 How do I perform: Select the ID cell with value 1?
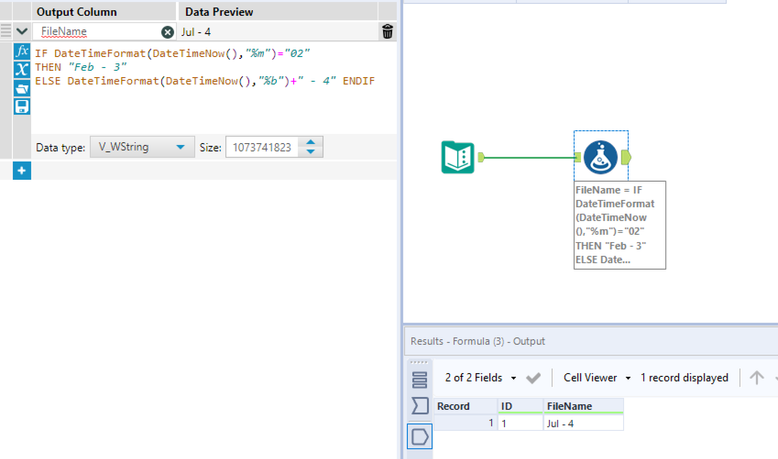(x=520, y=423)
